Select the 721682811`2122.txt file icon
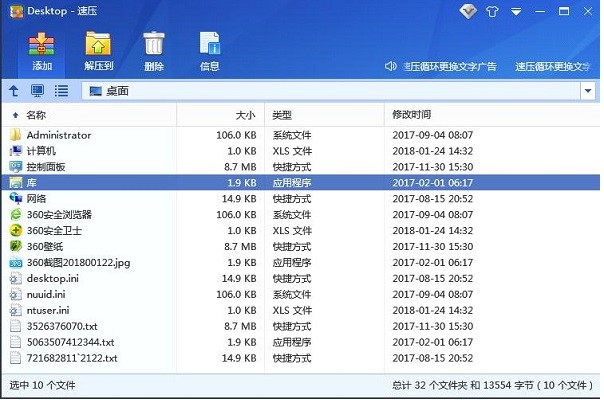 pyautogui.click(x=15, y=358)
